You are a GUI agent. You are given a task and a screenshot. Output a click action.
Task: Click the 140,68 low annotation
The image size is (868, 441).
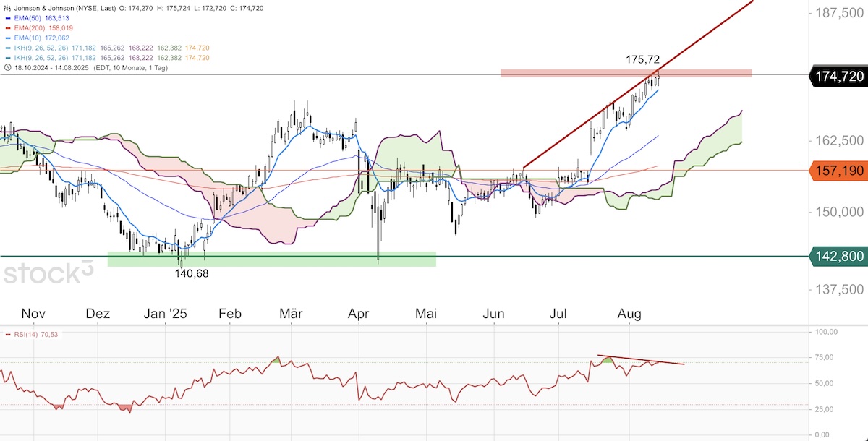click(x=191, y=273)
